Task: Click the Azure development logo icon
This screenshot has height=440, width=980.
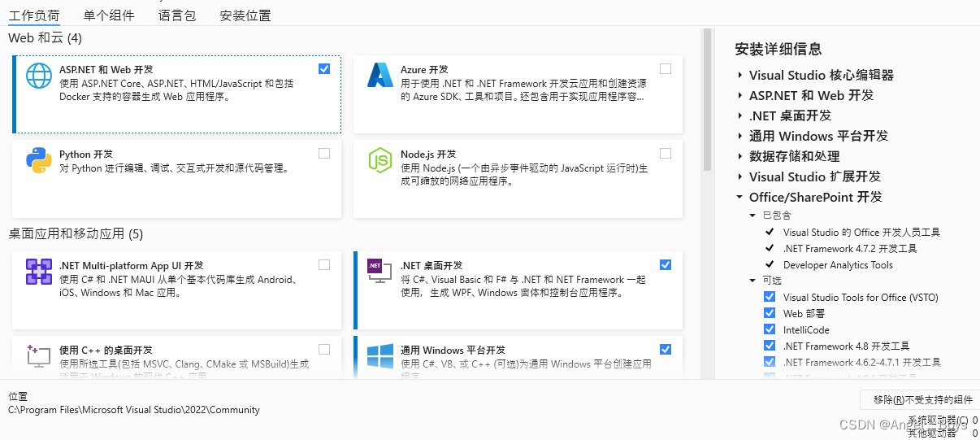Action: pyautogui.click(x=380, y=76)
